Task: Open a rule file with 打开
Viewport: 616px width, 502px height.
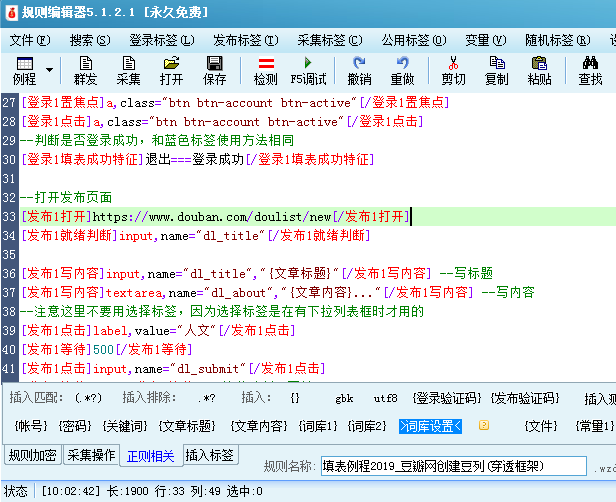Action: coord(171,71)
